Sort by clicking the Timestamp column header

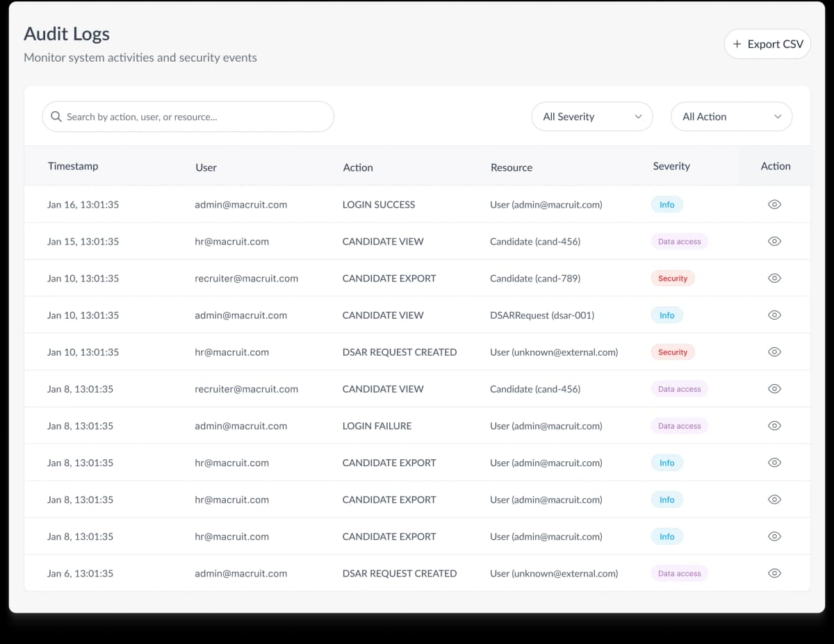coord(73,166)
